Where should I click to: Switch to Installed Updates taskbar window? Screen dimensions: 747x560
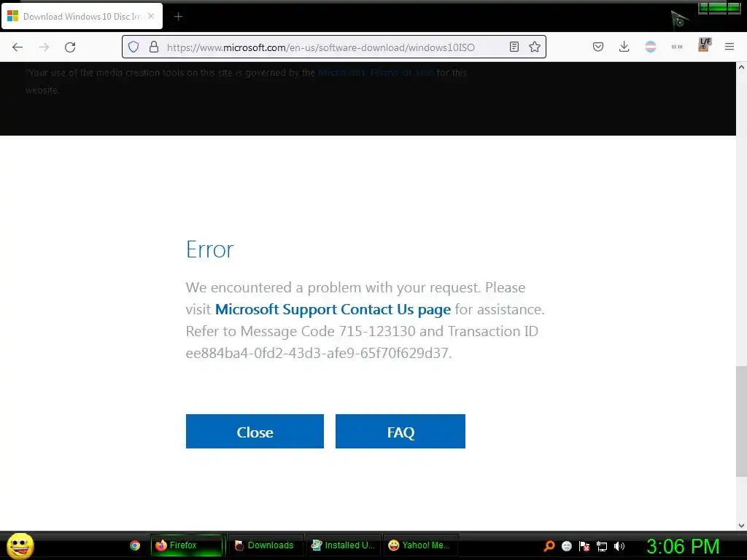343,545
